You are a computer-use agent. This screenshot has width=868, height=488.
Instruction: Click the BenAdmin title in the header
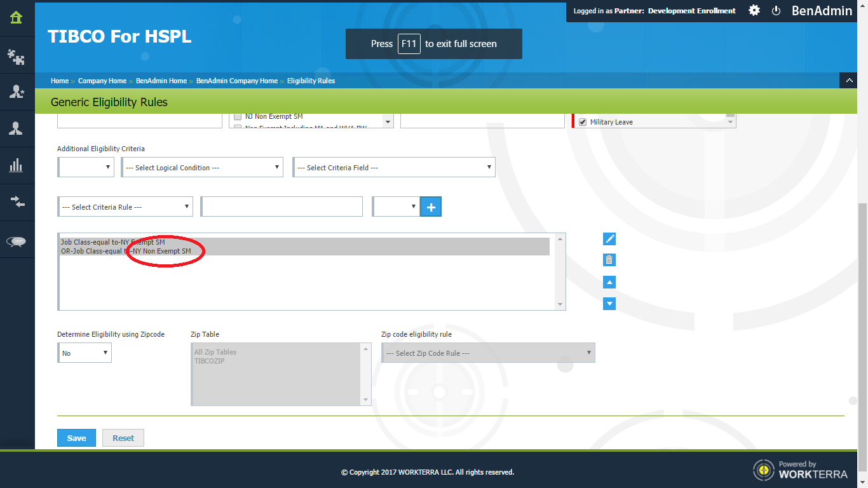tap(822, 11)
